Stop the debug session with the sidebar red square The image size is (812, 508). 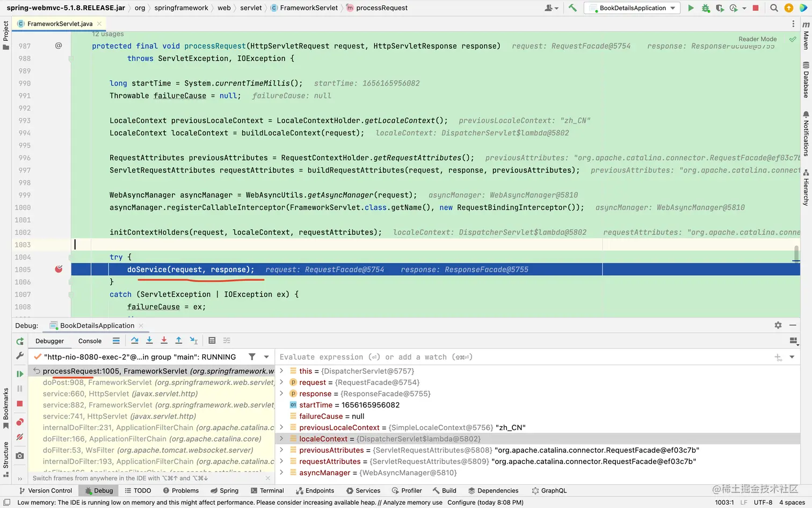(20, 403)
